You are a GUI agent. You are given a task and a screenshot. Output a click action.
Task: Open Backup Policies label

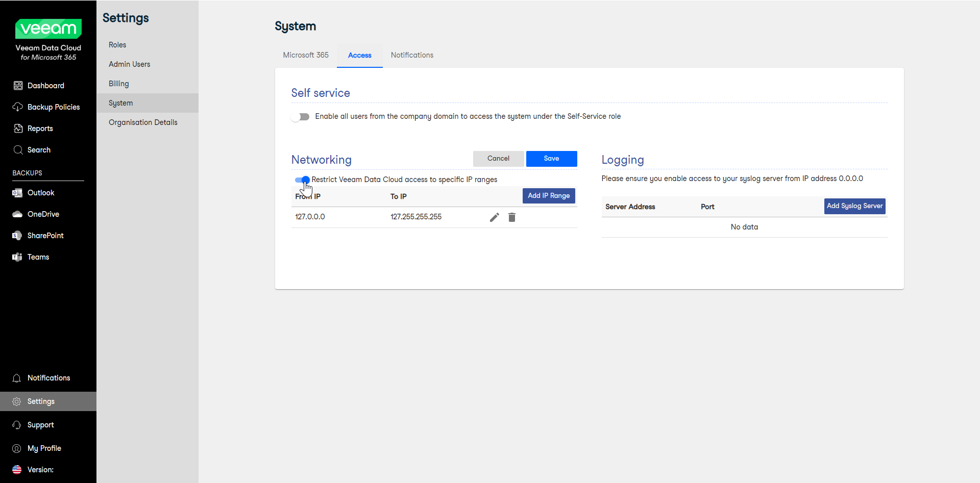click(x=54, y=107)
